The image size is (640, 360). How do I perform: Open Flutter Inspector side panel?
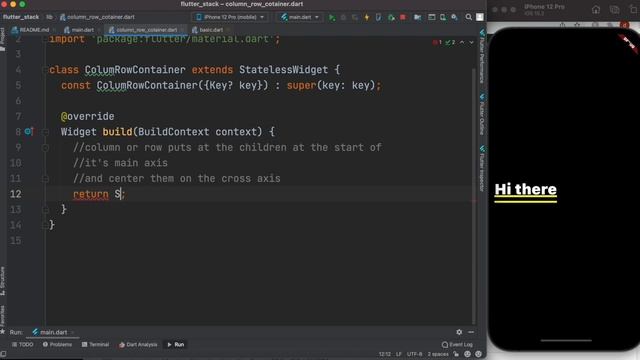tap(482, 168)
